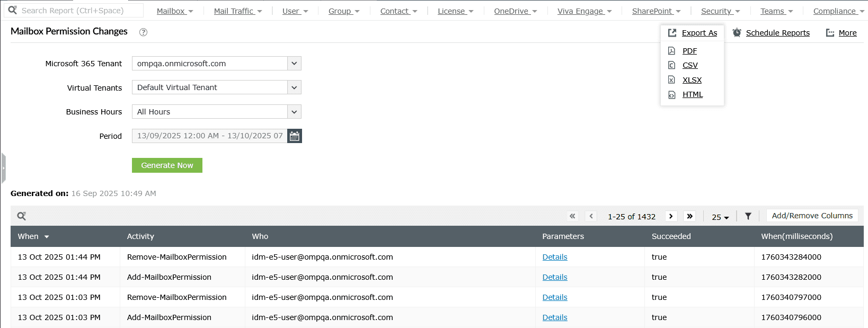Sort by the When column arrow
The width and height of the screenshot is (868, 328).
tap(47, 237)
